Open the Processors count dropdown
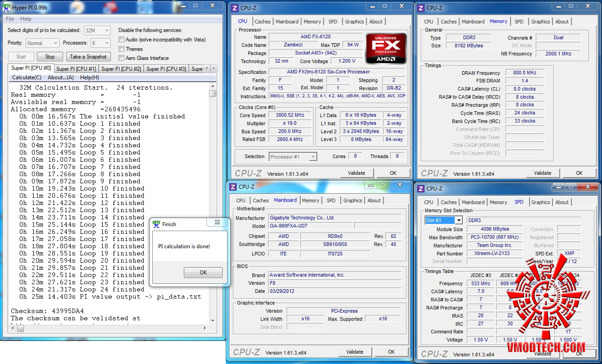Image resolution: width=602 pixels, height=364 pixels. pyautogui.click(x=100, y=43)
